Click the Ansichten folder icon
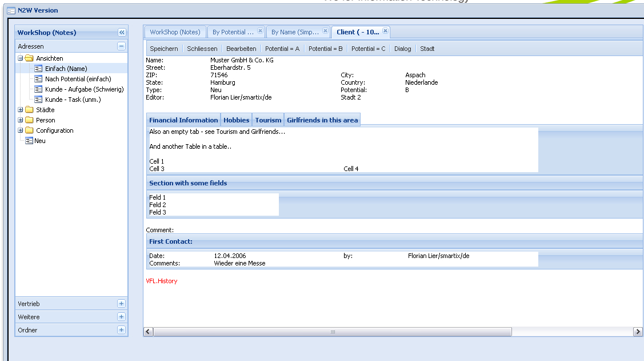 click(29, 58)
